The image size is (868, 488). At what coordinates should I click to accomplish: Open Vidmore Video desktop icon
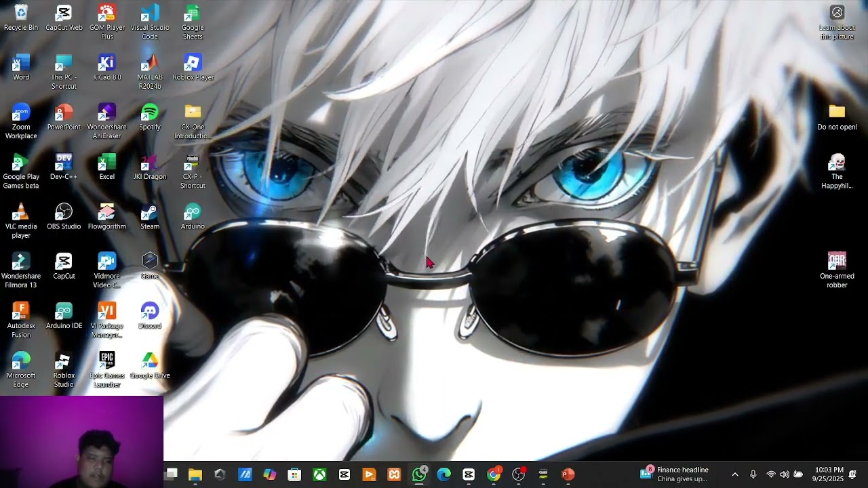pyautogui.click(x=106, y=271)
